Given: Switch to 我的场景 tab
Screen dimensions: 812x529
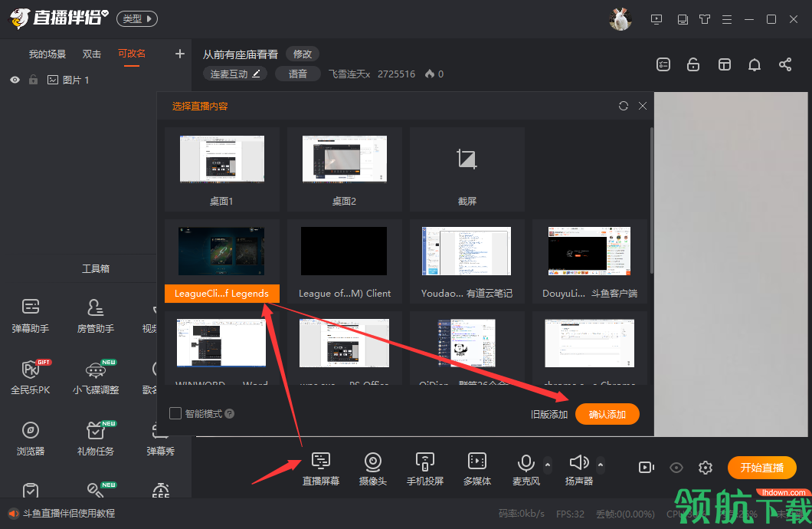Looking at the screenshot, I should tap(47, 54).
